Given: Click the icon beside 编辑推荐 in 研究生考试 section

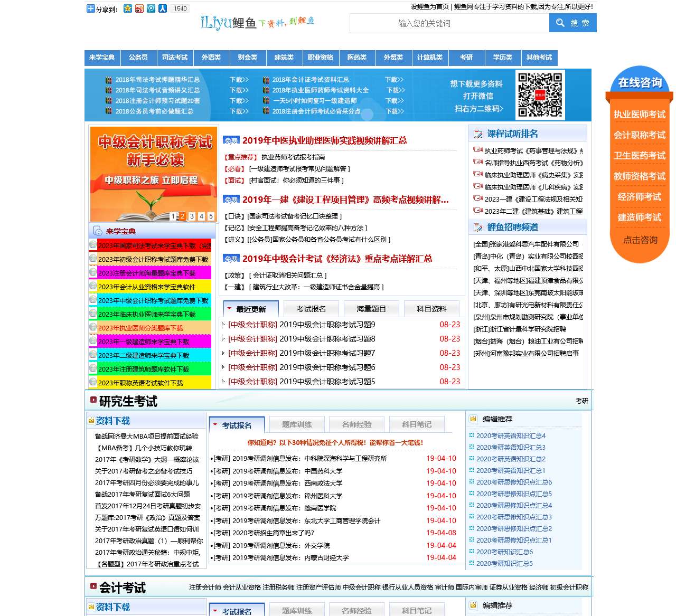Looking at the screenshot, I should click(473, 419).
